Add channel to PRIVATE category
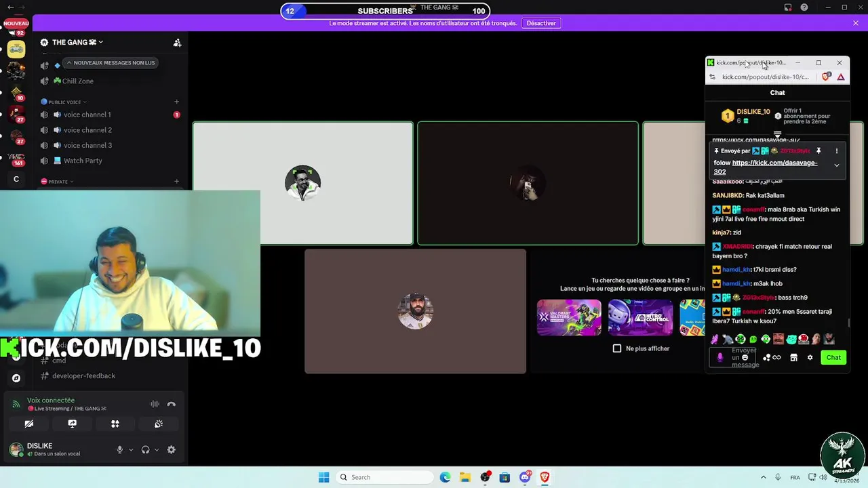 coord(176,182)
